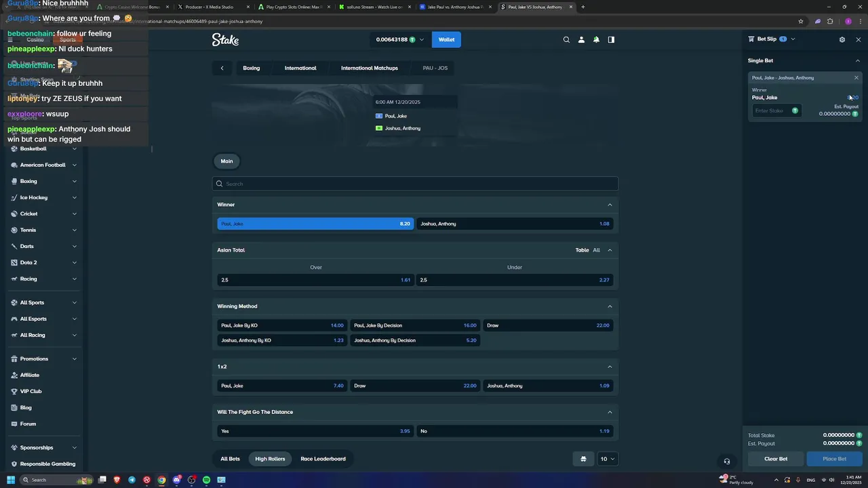Image resolution: width=868 pixels, height=488 pixels.
Task: Remove Paul, Jake - Joshua, Anthony bet
Action: coord(856,77)
